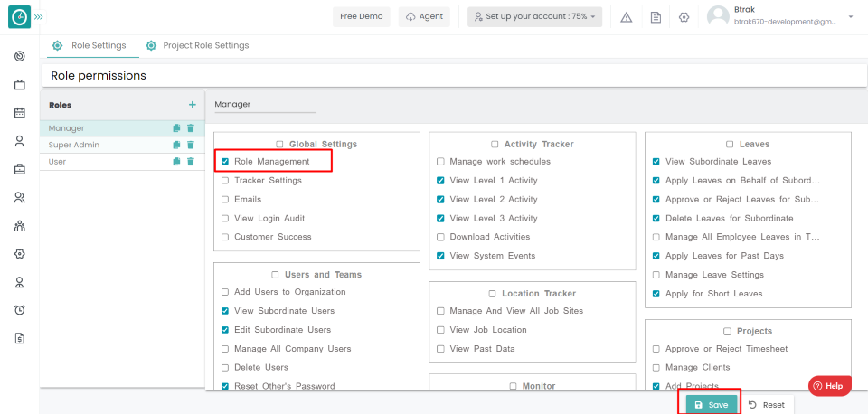Screen dimensions: 868x414
Task: Delete the User role via trash icon
Action: click(191, 162)
